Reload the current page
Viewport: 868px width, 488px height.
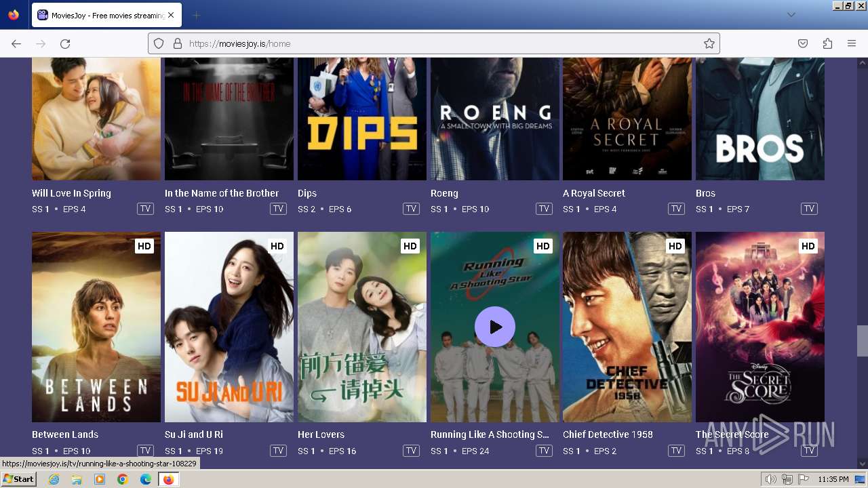pyautogui.click(x=65, y=43)
